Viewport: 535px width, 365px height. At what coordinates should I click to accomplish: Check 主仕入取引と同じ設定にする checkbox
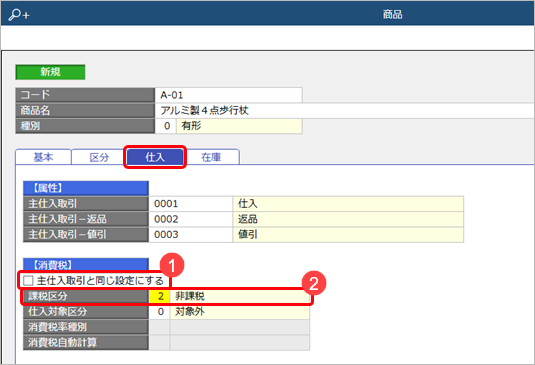tap(28, 281)
